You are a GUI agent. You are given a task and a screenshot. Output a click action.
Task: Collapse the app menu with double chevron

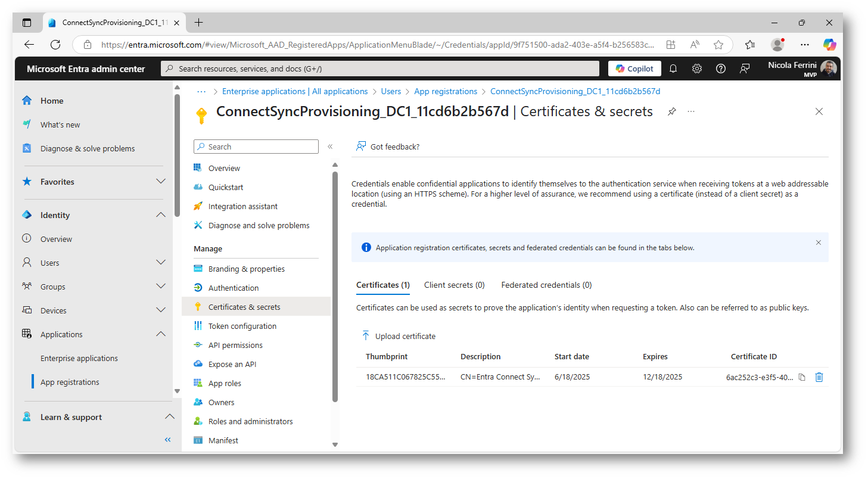330,147
